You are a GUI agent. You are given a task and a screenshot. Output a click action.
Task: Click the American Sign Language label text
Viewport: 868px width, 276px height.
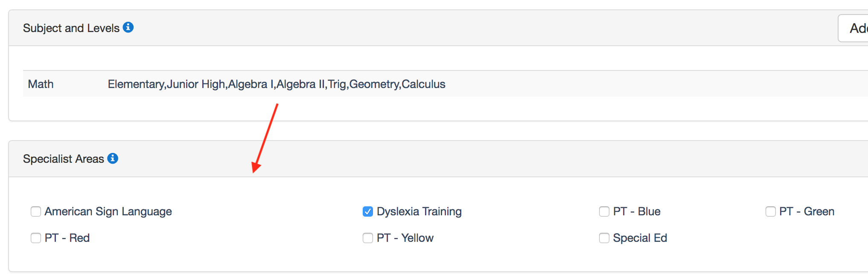click(x=108, y=211)
